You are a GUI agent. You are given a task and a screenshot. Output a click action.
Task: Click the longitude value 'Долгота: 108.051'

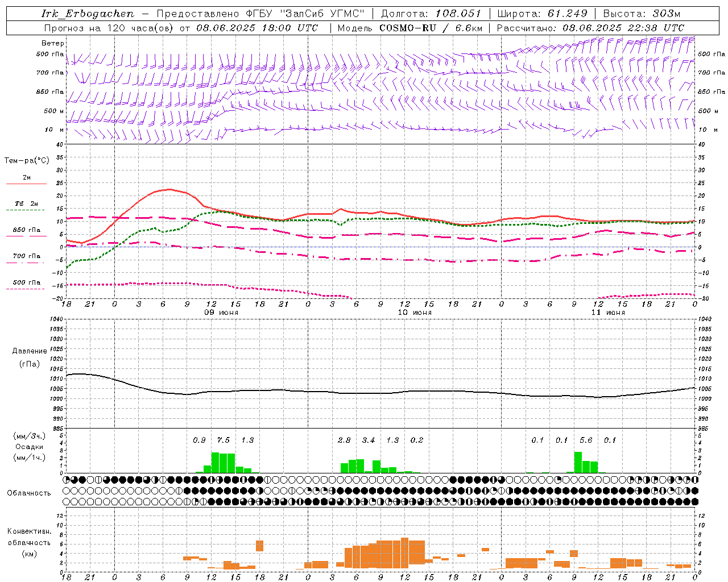[431, 14]
